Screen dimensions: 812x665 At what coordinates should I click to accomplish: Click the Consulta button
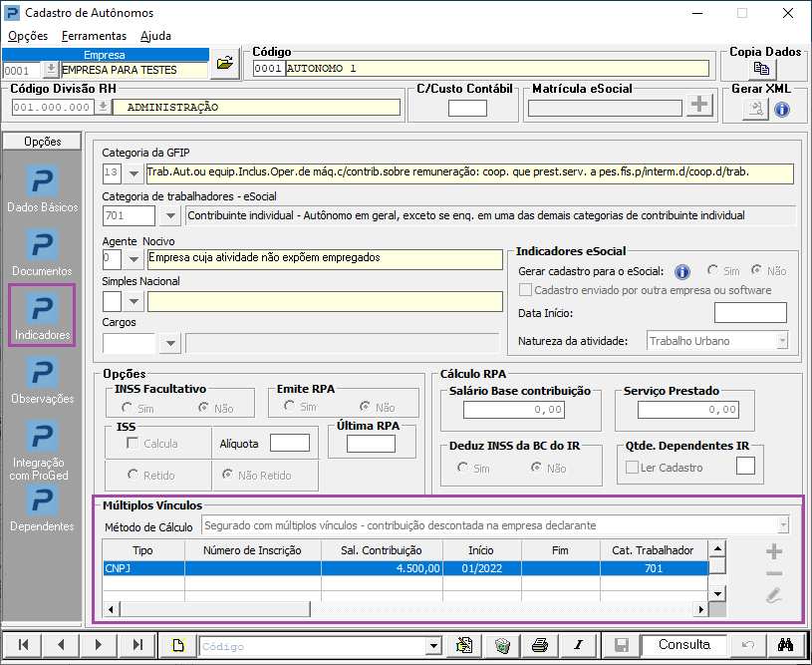tap(682, 645)
